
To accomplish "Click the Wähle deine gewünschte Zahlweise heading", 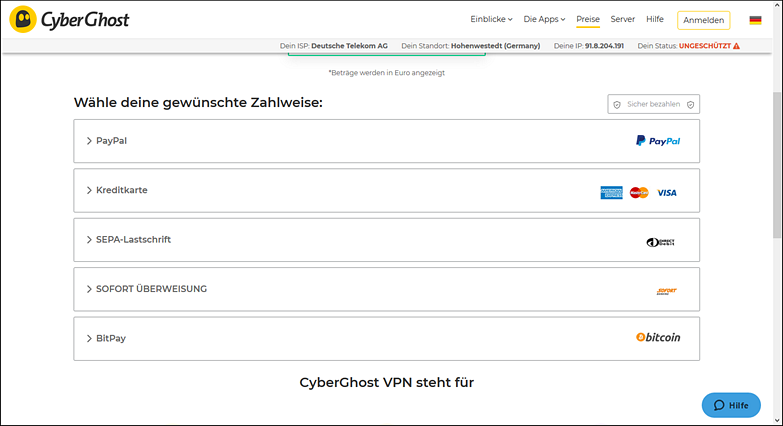I will [x=198, y=102].
